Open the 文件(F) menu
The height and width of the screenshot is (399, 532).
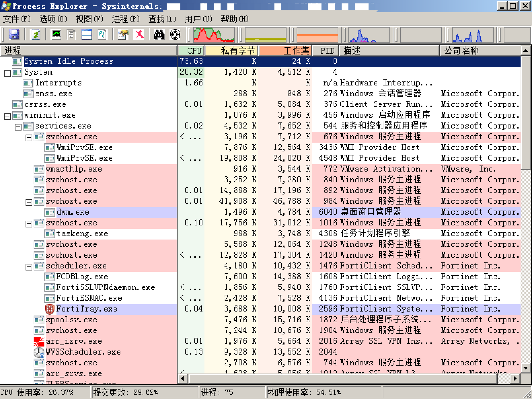tap(17, 19)
